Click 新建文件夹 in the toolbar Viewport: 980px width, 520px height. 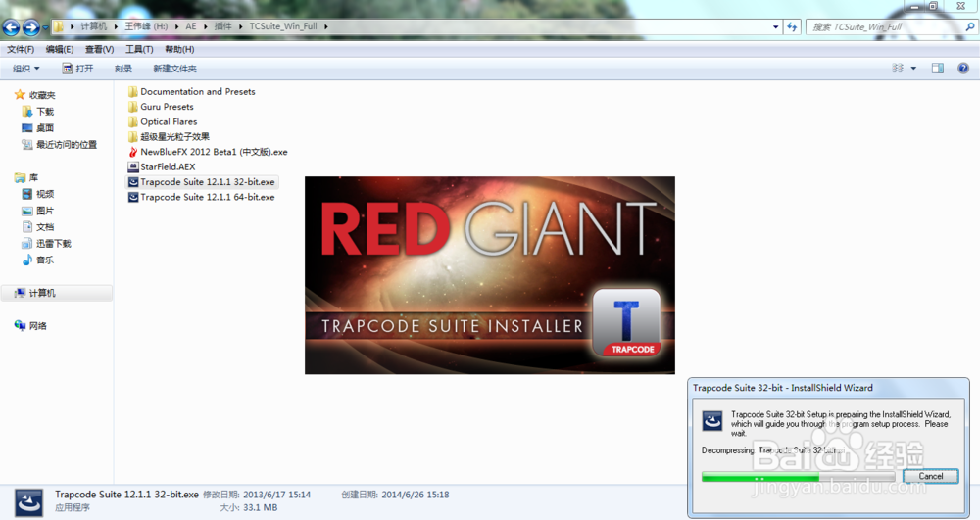click(x=175, y=69)
